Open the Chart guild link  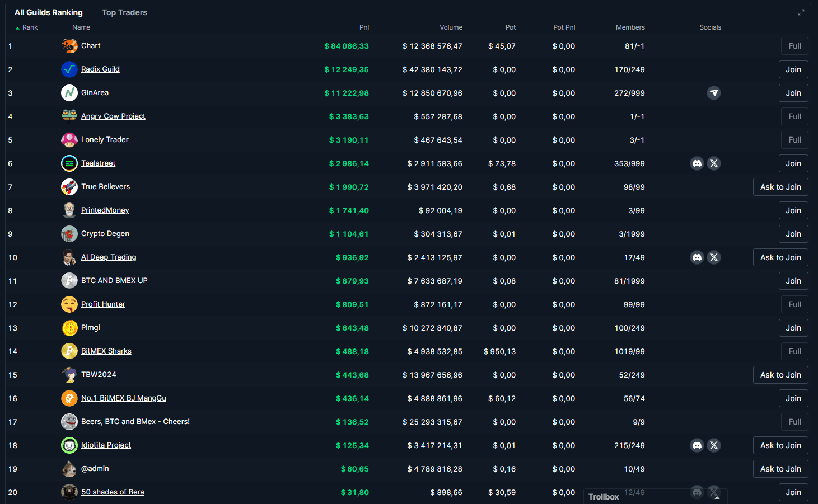point(91,46)
